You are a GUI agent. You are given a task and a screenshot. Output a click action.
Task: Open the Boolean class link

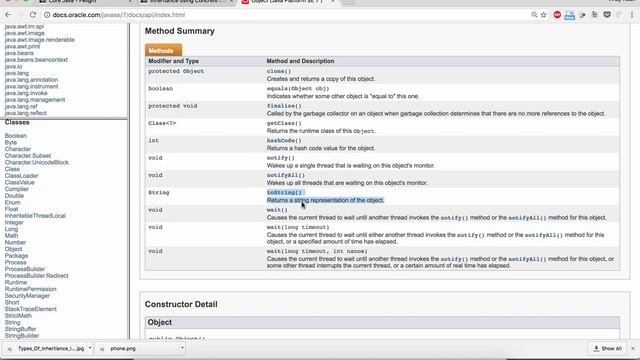coord(16,136)
